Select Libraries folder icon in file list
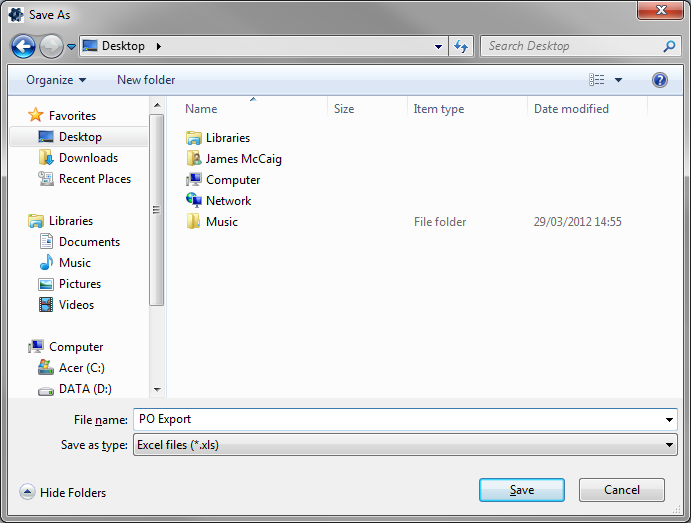Screen dimensions: 691x523 193,138
